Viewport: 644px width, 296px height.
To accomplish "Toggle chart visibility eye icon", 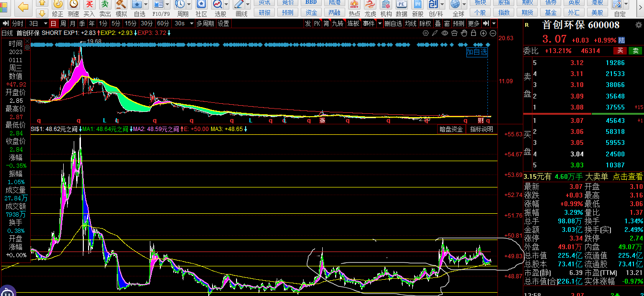I will click(x=444, y=33).
